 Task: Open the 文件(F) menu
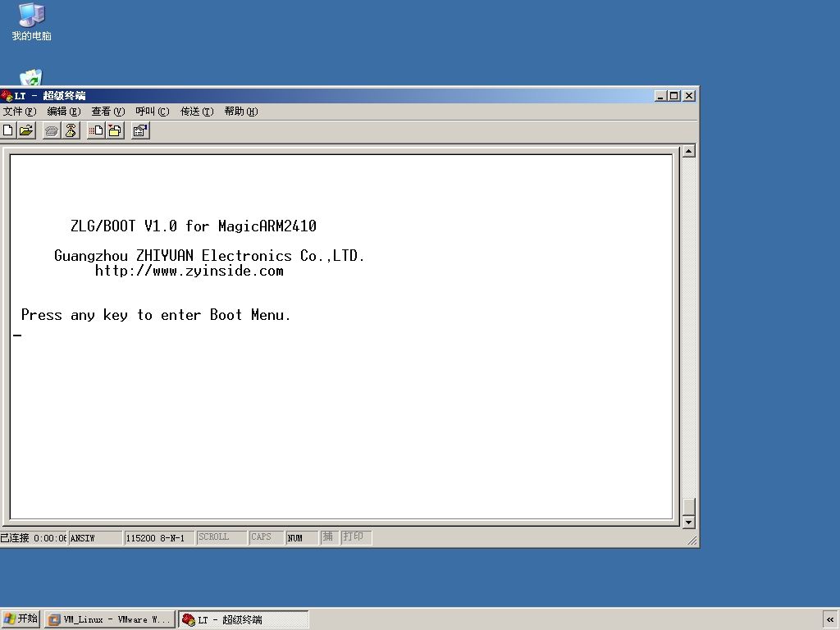[x=20, y=112]
